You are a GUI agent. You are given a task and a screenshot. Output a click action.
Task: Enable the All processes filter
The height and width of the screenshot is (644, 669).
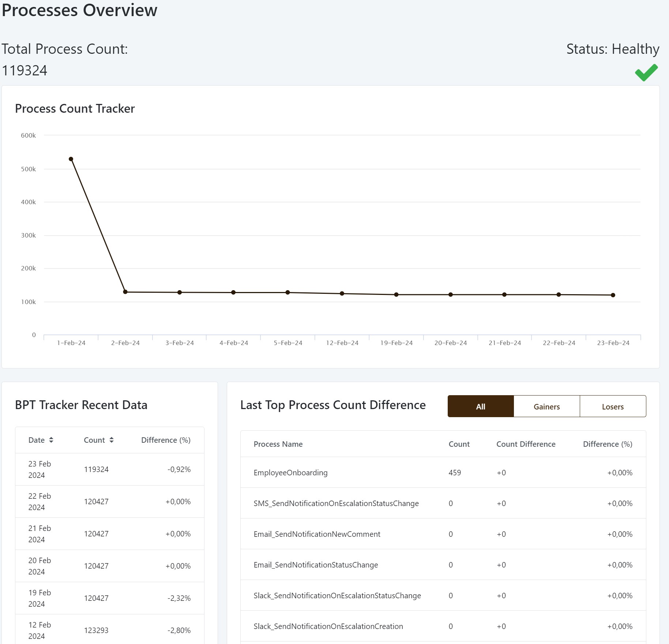[480, 406]
